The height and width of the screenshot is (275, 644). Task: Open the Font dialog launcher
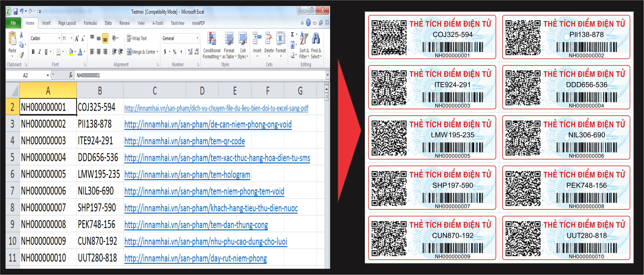click(85, 65)
